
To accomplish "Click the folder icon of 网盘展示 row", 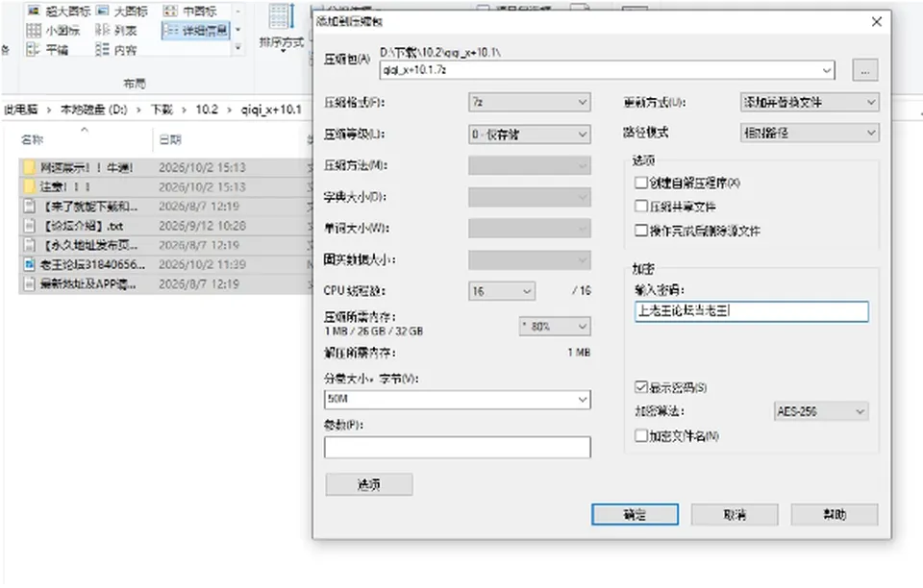I will tap(29, 167).
